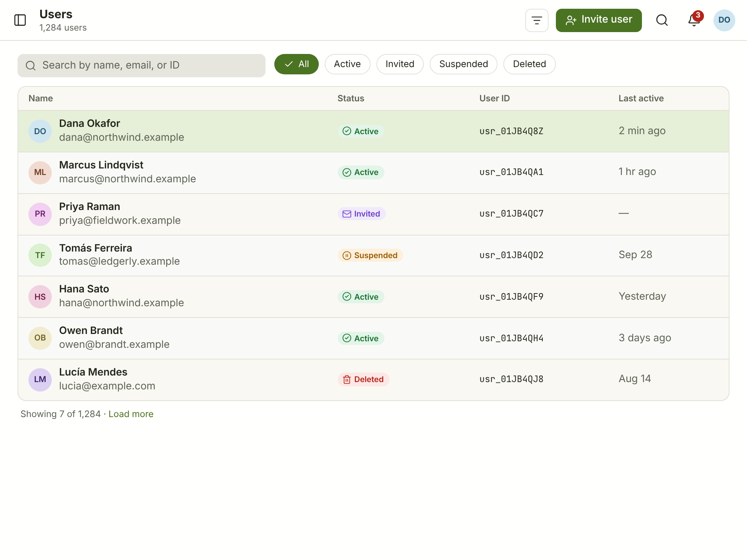Click the Last active column header

[641, 98]
